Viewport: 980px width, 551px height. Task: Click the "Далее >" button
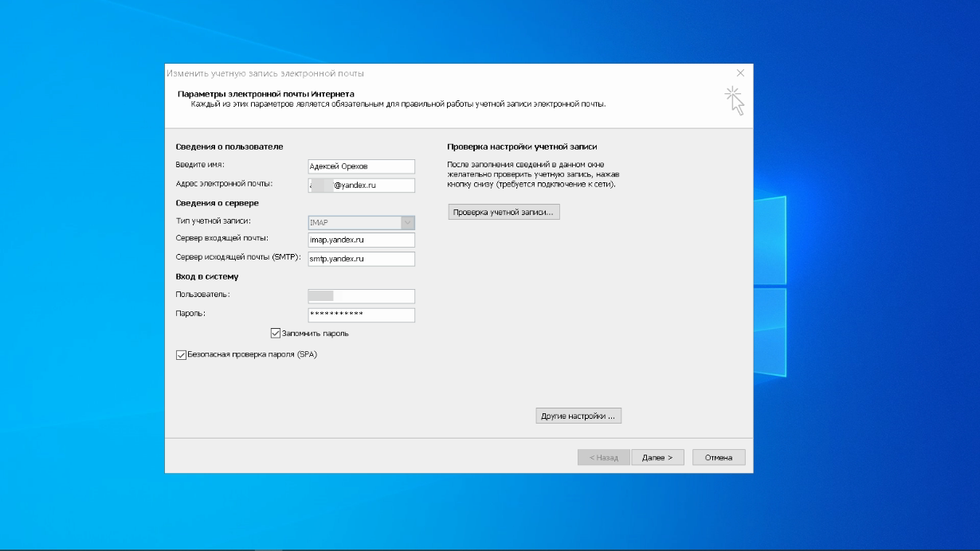click(x=657, y=458)
